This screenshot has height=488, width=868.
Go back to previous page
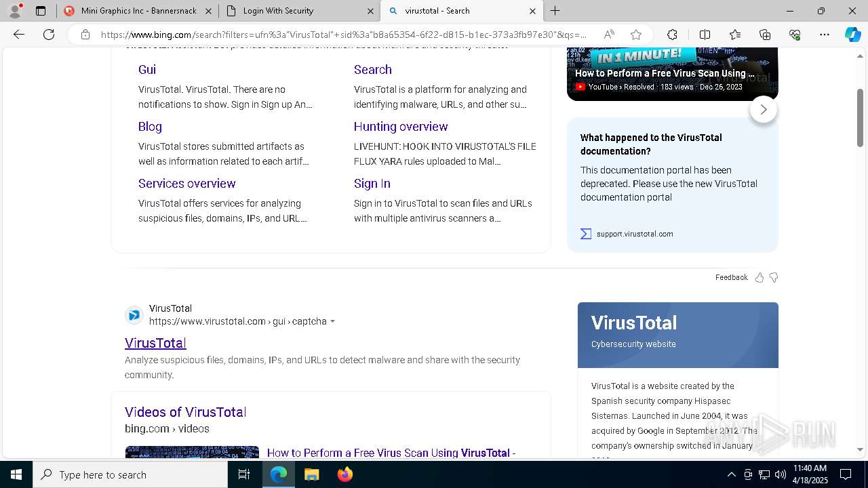[x=19, y=35]
